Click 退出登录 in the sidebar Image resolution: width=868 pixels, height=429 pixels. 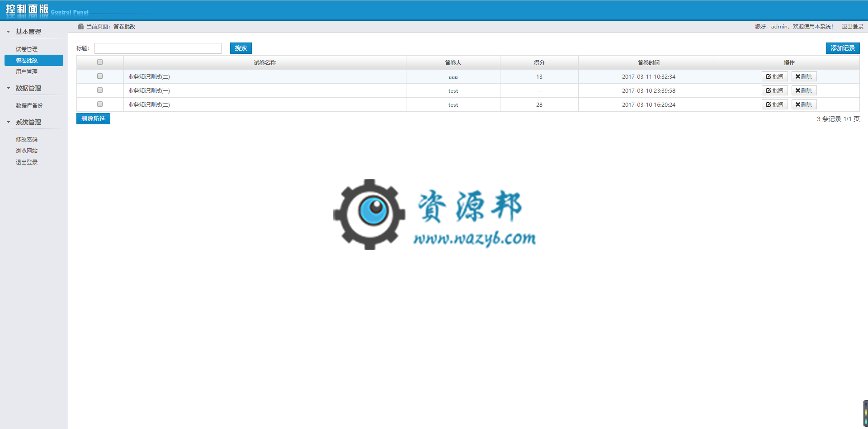(27, 162)
